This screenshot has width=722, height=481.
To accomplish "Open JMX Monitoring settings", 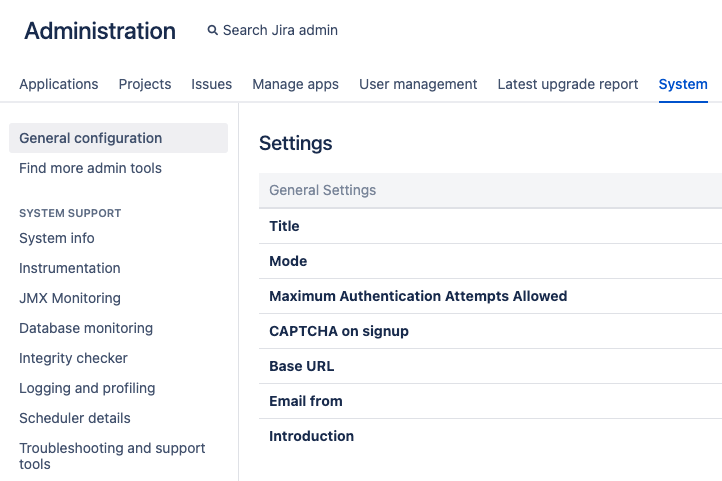I will pyautogui.click(x=70, y=298).
